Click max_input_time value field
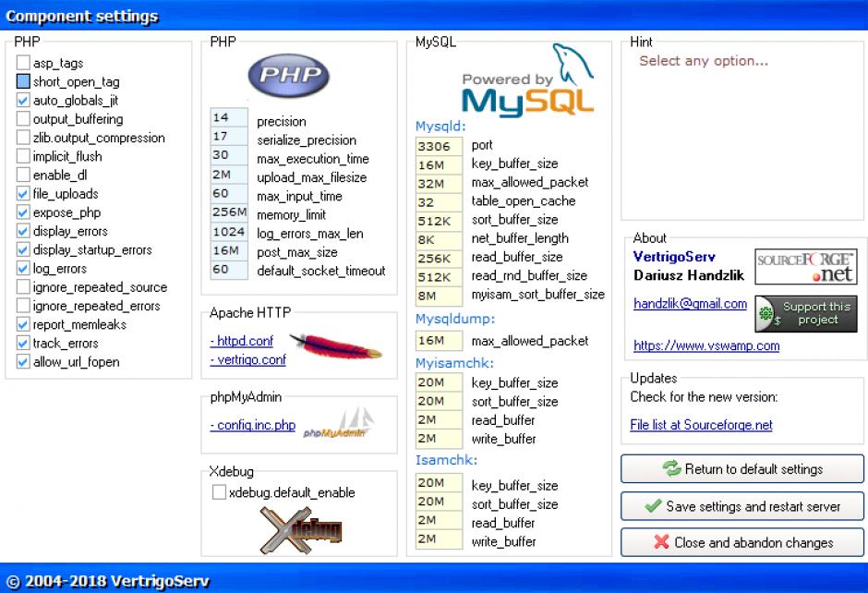Viewport: 868px width, 593px height. (x=229, y=193)
